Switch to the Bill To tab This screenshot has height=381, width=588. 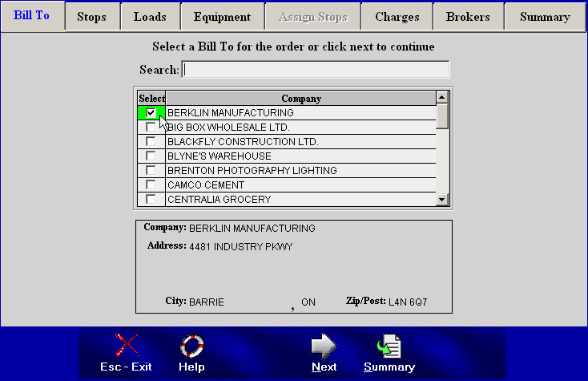click(x=33, y=16)
